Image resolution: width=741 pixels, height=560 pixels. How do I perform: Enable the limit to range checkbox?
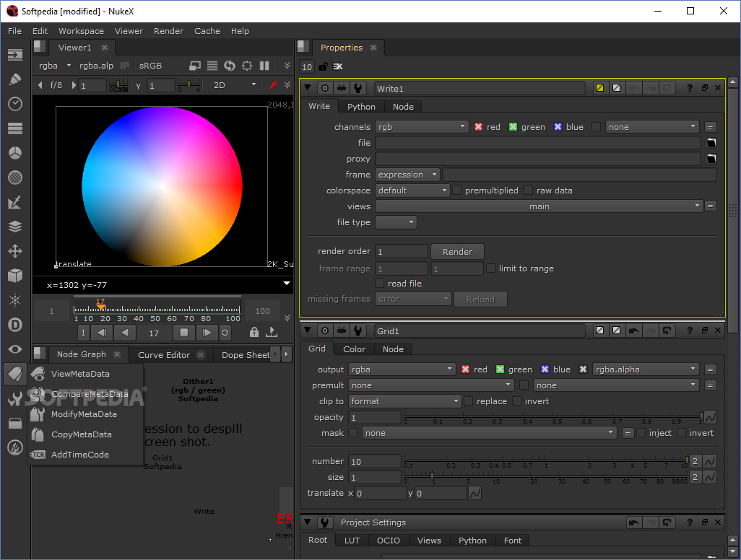click(x=490, y=268)
